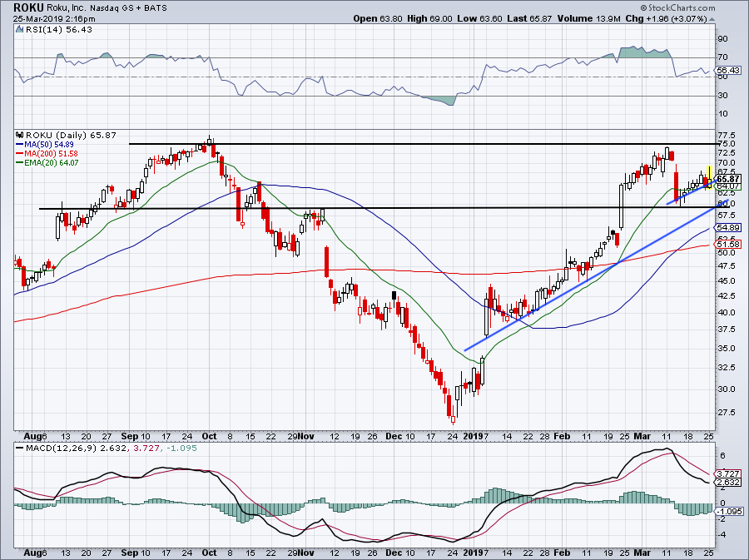
Task: Click the Feb label on the upper time axis
Action: (563, 436)
